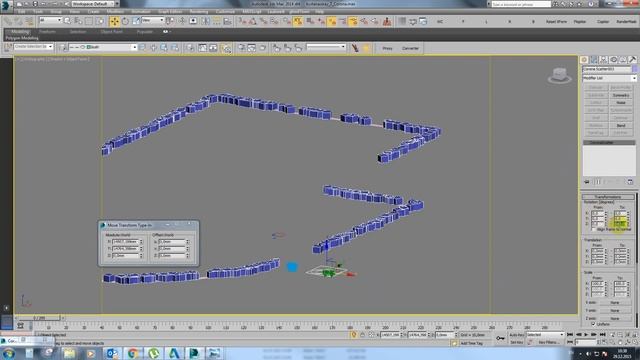Viewport: 640px width, 360px height.
Task: Switch to the Object Paint ribbon tab
Action: [111, 31]
